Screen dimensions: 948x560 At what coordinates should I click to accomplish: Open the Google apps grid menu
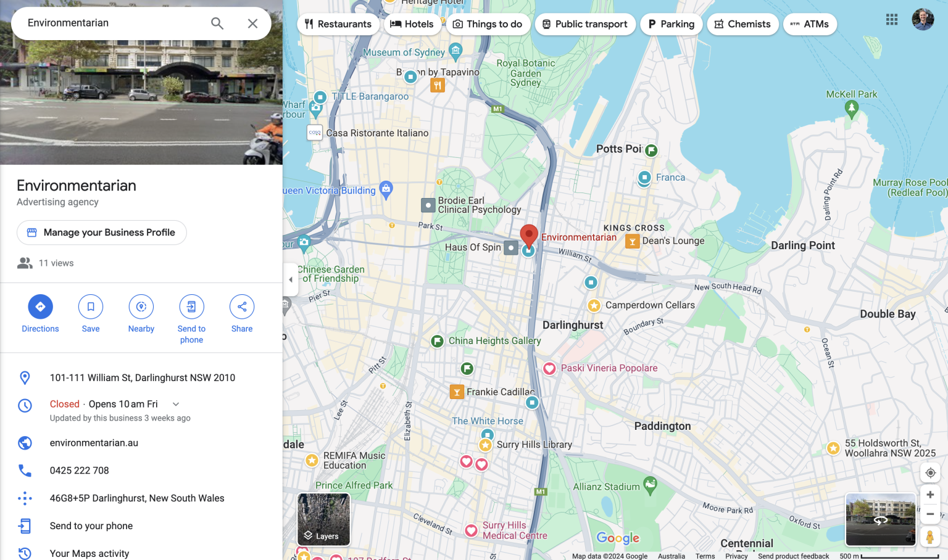pyautogui.click(x=891, y=19)
